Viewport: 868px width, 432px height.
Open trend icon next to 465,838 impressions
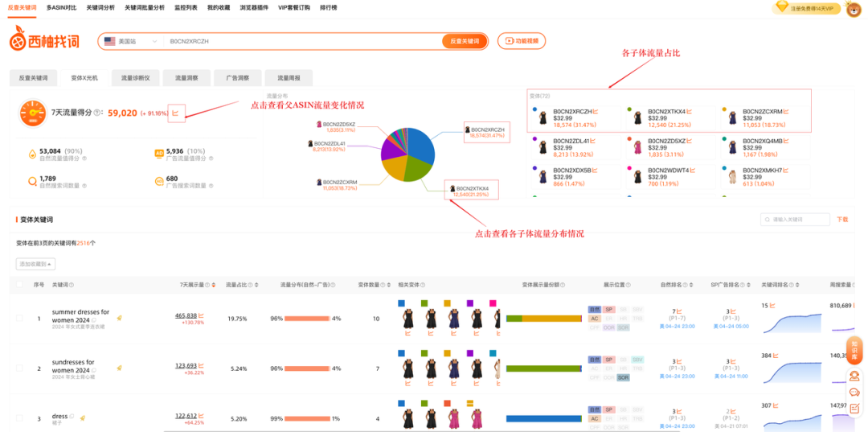click(x=201, y=315)
